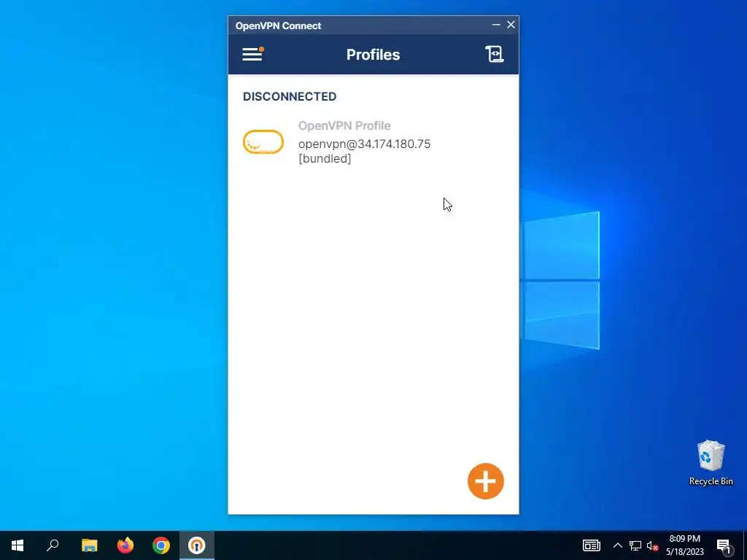Open Windows search from the taskbar
Viewport: 747px width, 560px height.
tap(53, 545)
